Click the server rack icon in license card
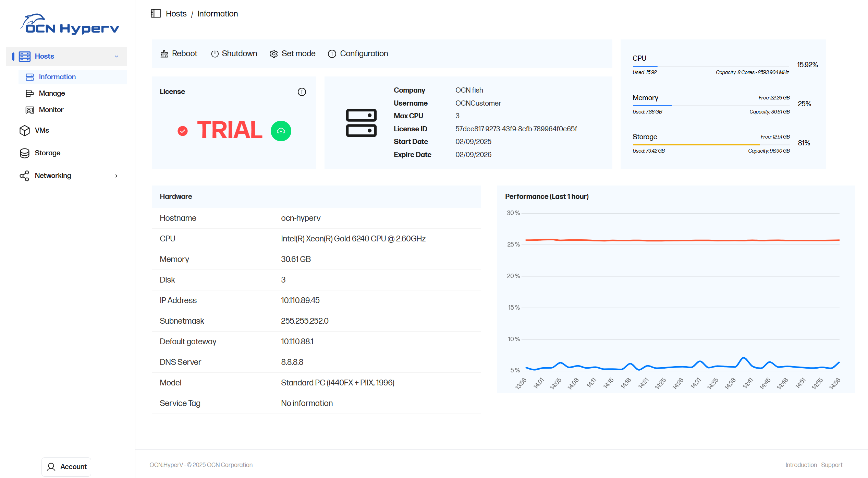 tap(361, 123)
